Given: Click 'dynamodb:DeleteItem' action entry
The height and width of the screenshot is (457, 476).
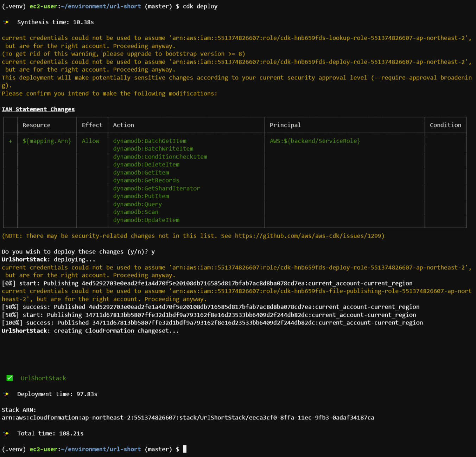Looking at the screenshot, I should [146, 165].
